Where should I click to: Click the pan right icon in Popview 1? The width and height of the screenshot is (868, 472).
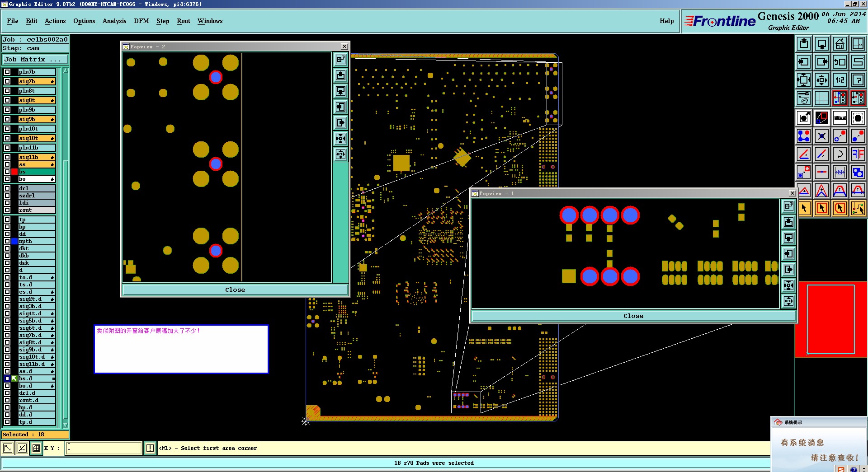(x=788, y=270)
